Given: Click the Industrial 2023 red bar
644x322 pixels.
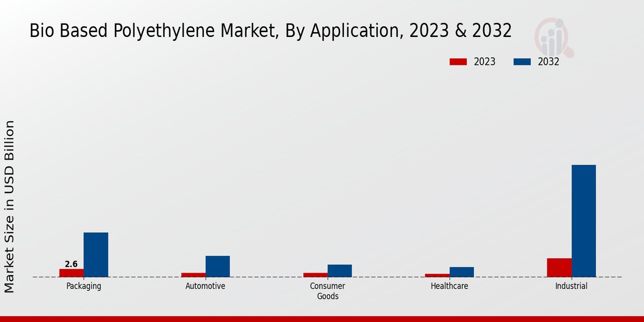Looking at the screenshot, I should click(x=559, y=267).
